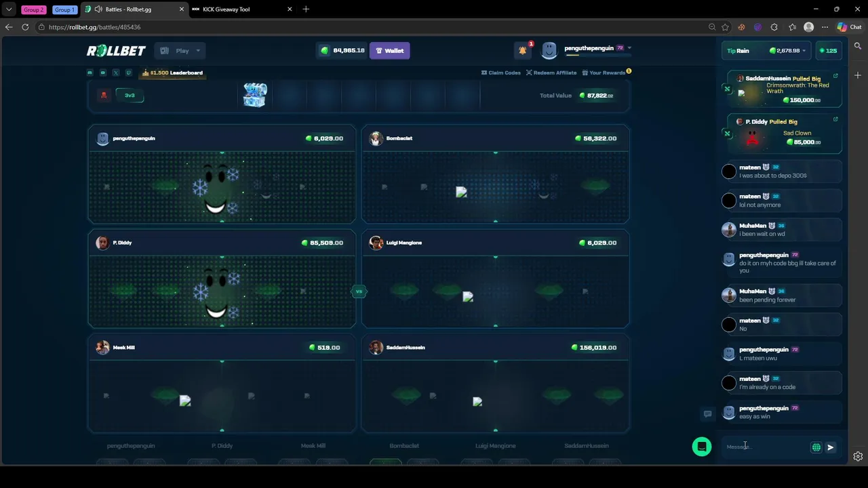Click the P. Diddy Sad Clown card
Image resolution: width=868 pixels, height=488 pixels.
pos(784,132)
